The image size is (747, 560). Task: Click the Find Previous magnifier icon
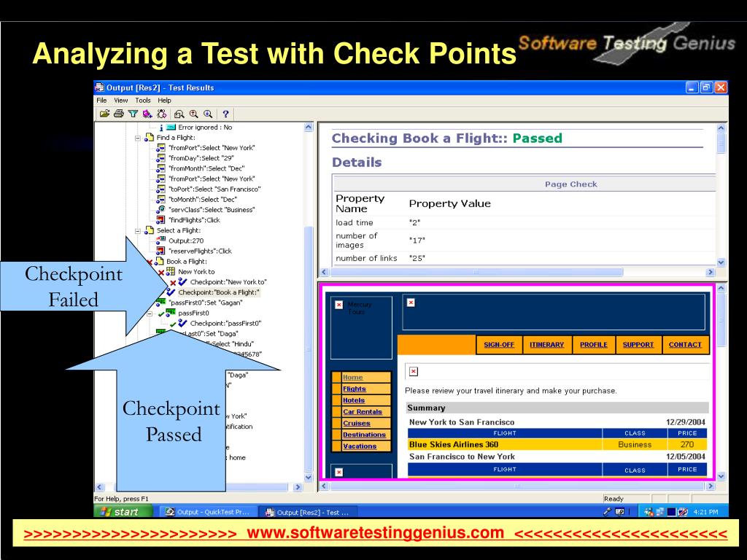point(193,114)
